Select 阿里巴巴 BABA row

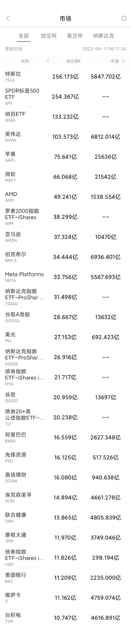(x=65, y=437)
